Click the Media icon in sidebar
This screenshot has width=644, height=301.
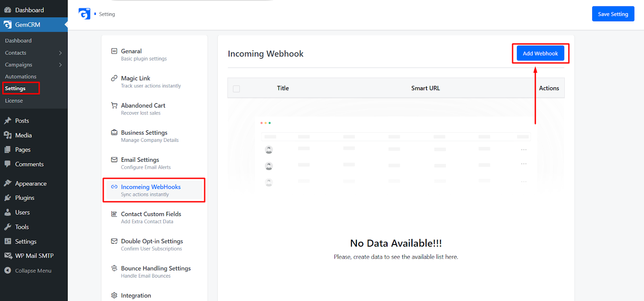click(x=8, y=135)
